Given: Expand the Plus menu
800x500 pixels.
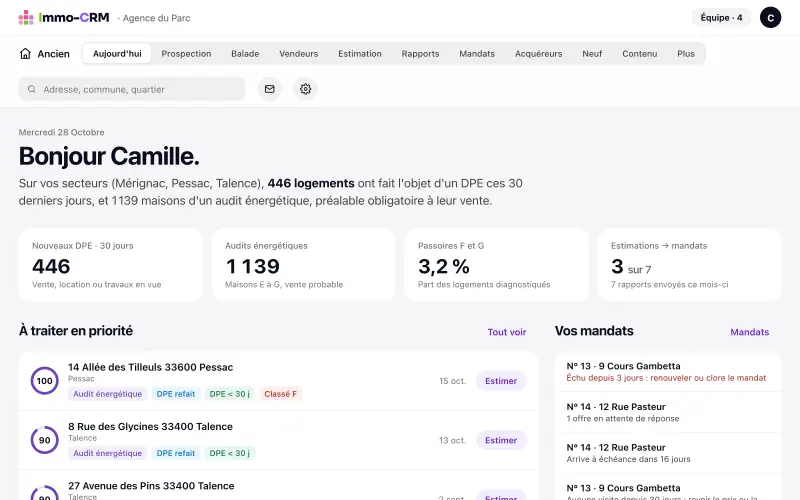Looking at the screenshot, I should click(x=686, y=54).
